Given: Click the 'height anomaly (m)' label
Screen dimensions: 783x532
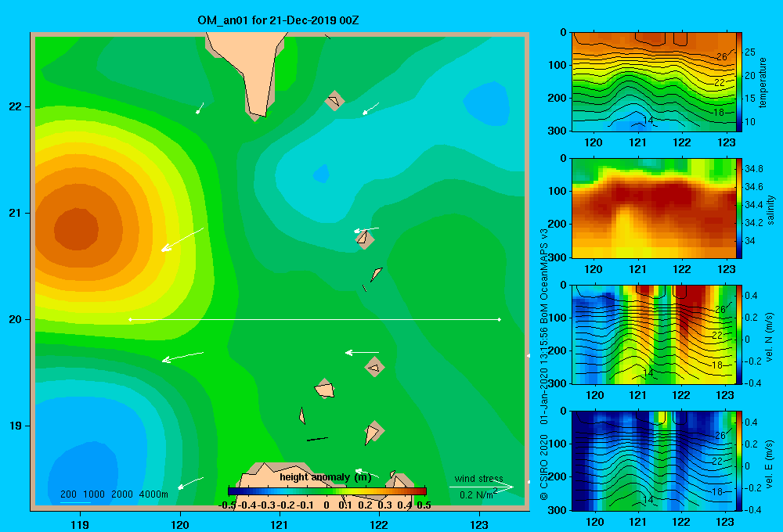Looking at the screenshot, I should tap(326, 477).
